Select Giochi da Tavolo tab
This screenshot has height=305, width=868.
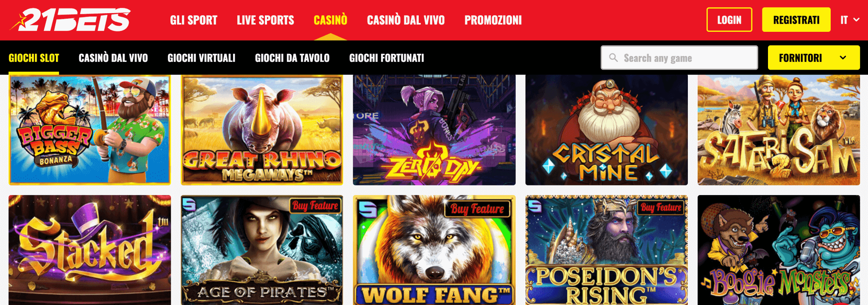292,58
